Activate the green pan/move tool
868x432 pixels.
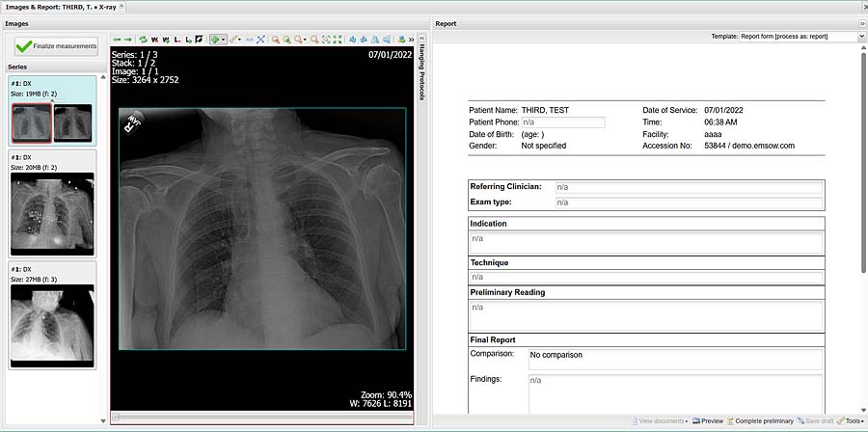[x=215, y=40]
